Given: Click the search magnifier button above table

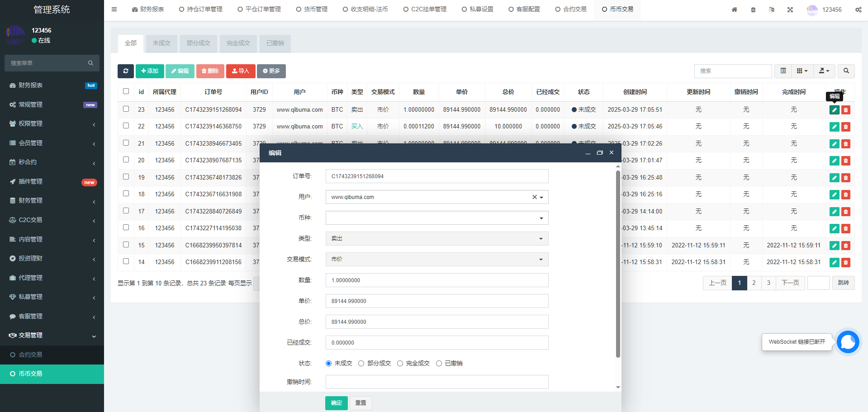Looking at the screenshot, I should (846, 71).
